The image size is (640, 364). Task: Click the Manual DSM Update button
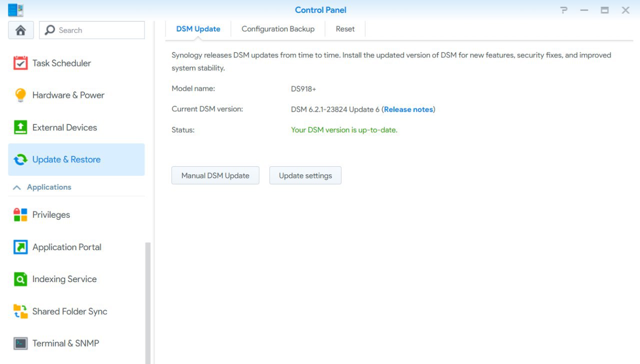click(215, 175)
